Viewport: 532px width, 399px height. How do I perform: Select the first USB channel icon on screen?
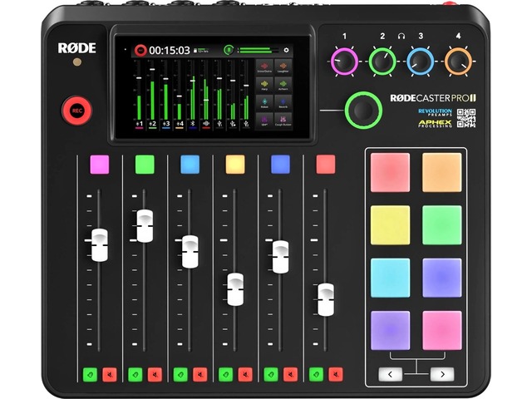tap(219, 124)
